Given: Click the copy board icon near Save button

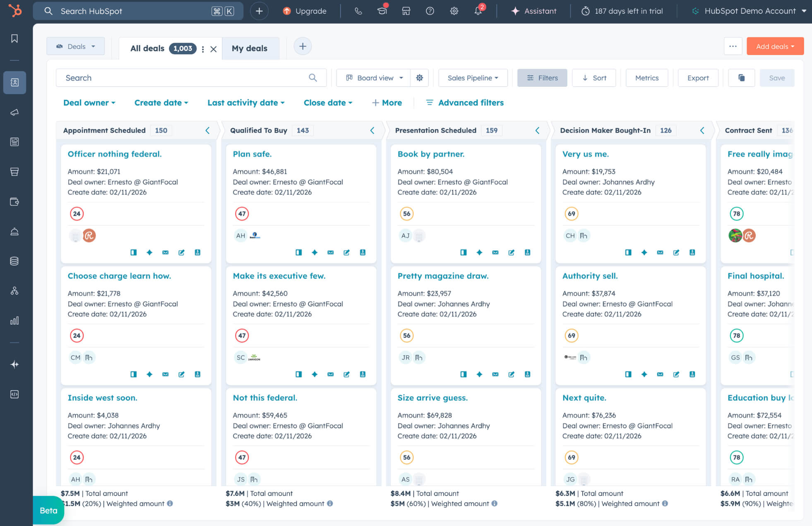Looking at the screenshot, I should click(x=741, y=78).
